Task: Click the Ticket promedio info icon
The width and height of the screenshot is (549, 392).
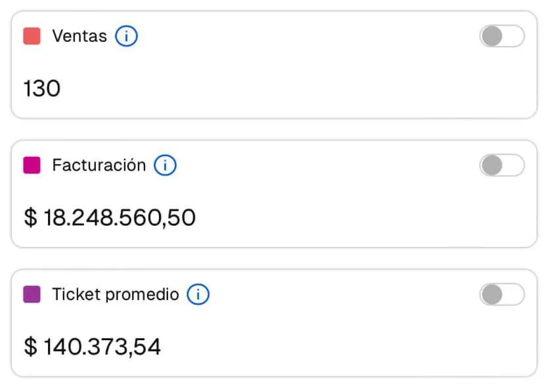Action: click(x=198, y=294)
